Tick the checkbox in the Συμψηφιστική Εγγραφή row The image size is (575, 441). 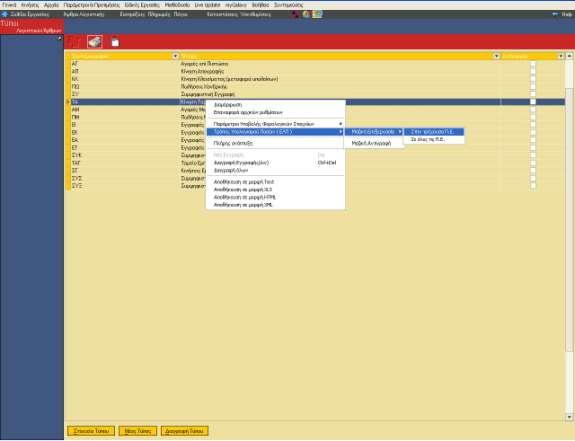pos(533,94)
